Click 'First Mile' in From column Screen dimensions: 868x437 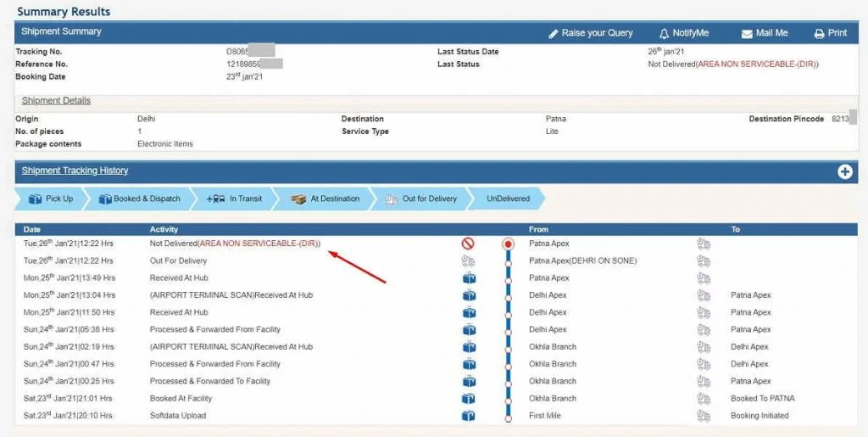545,416
